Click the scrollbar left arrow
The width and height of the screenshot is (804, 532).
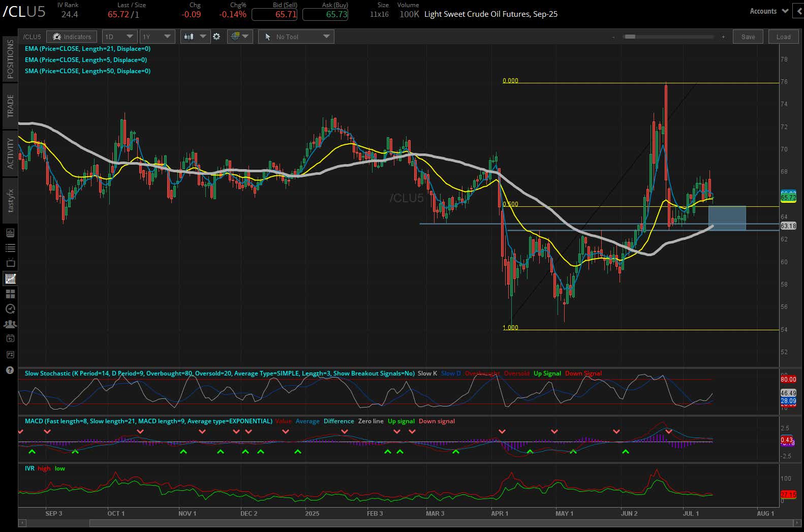(22, 523)
